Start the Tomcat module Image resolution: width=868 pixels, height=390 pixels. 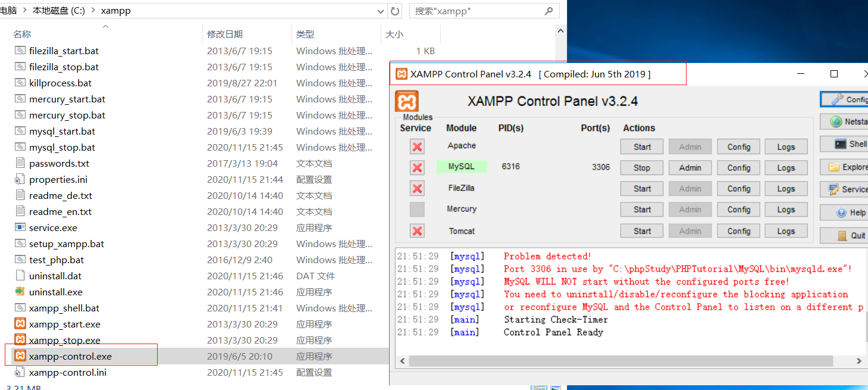642,231
